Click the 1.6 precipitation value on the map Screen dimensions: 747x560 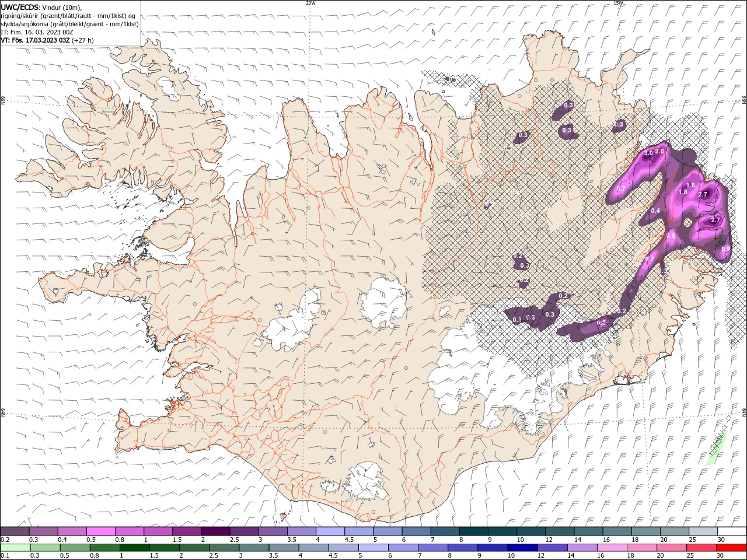click(690, 185)
